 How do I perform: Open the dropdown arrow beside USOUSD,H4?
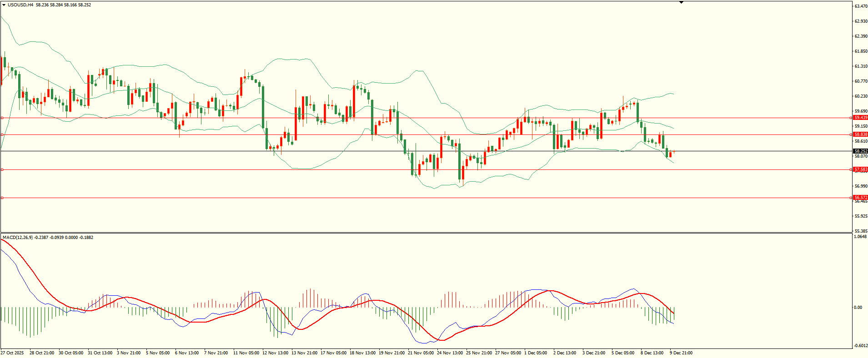(x=4, y=5)
